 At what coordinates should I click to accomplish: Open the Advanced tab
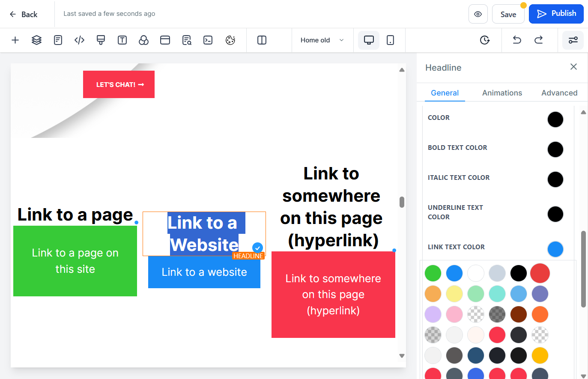tap(559, 93)
